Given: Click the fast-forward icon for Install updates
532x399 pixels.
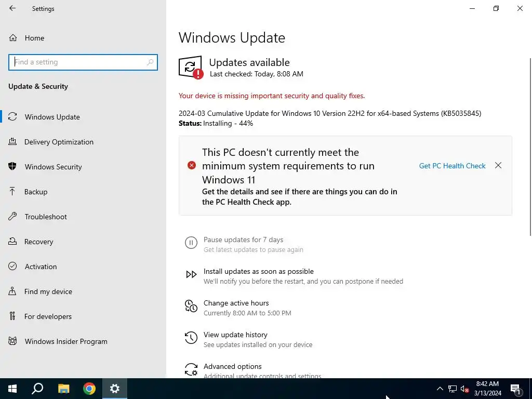Looking at the screenshot, I should tap(191, 274).
